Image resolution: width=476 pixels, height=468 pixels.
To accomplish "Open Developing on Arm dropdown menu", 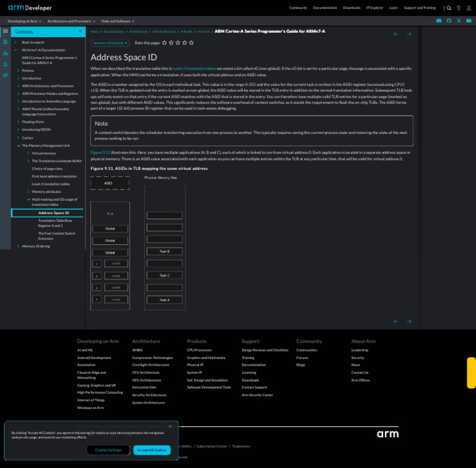I will (24, 21).
